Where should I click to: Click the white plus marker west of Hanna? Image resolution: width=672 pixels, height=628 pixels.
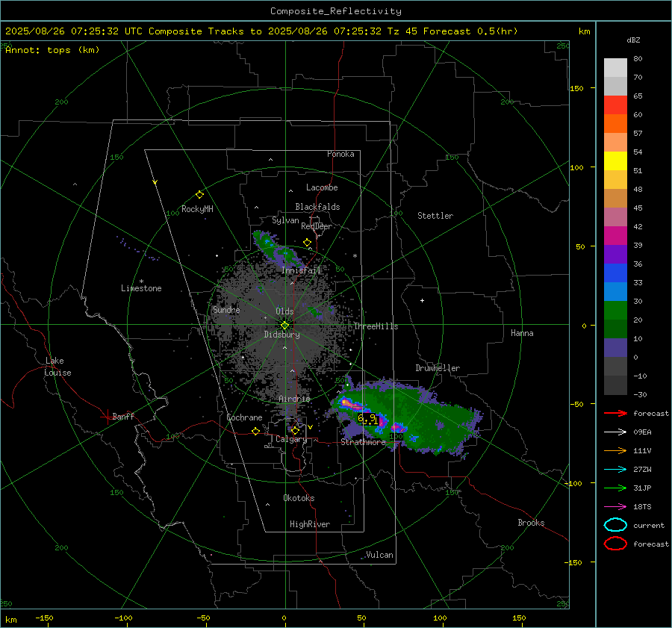click(x=422, y=300)
